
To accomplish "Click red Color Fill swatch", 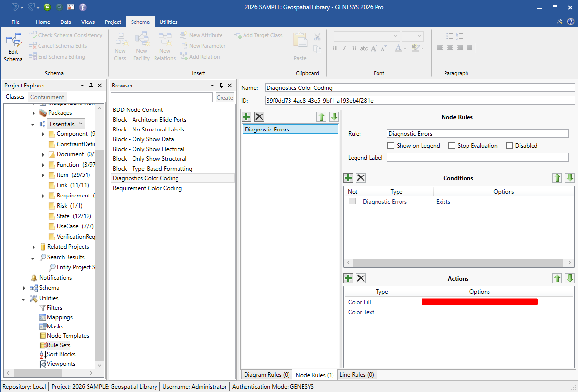I will (x=479, y=302).
